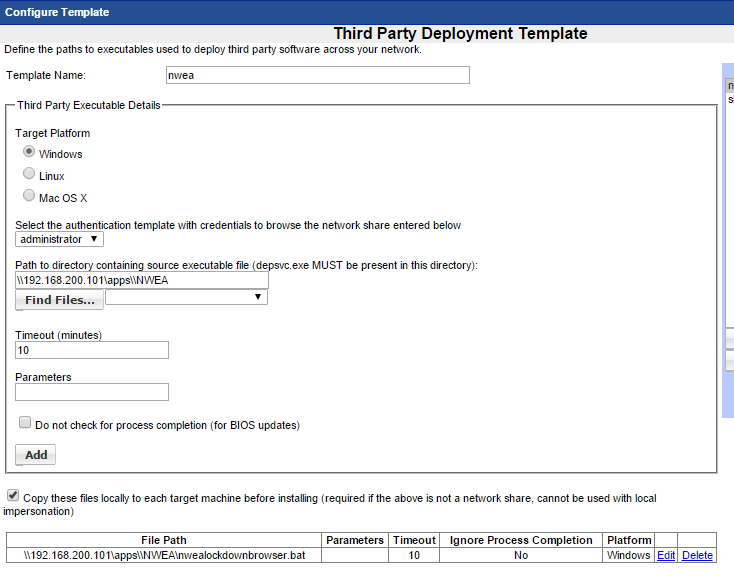Image resolution: width=734 pixels, height=586 pixels.
Task: Click the Platform column header
Action: pyautogui.click(x=629, y=540)
